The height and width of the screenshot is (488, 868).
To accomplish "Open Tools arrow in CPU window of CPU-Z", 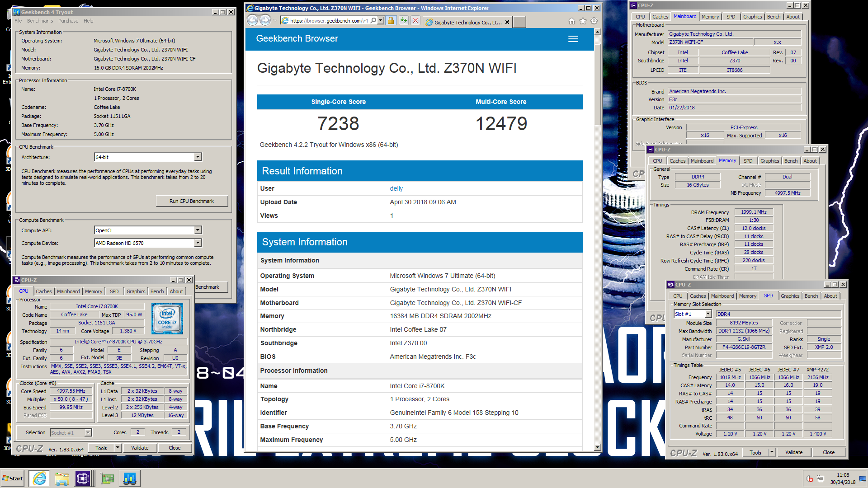I will pyautogui.click(x=118, y=448).
